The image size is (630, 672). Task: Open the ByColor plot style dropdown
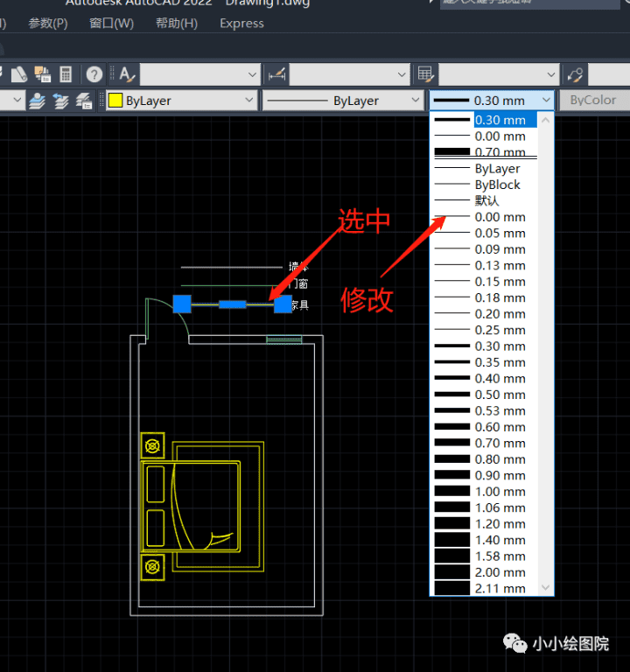click(595, 101)
